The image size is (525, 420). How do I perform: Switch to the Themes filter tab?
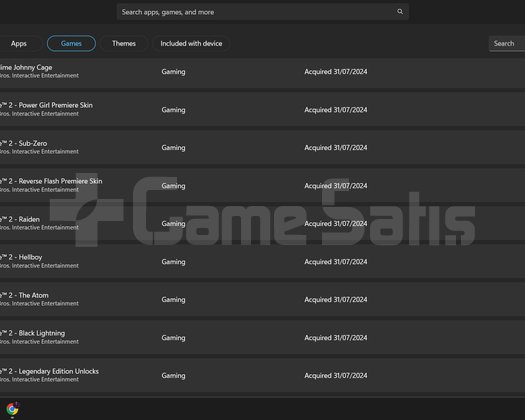[124, 44]
